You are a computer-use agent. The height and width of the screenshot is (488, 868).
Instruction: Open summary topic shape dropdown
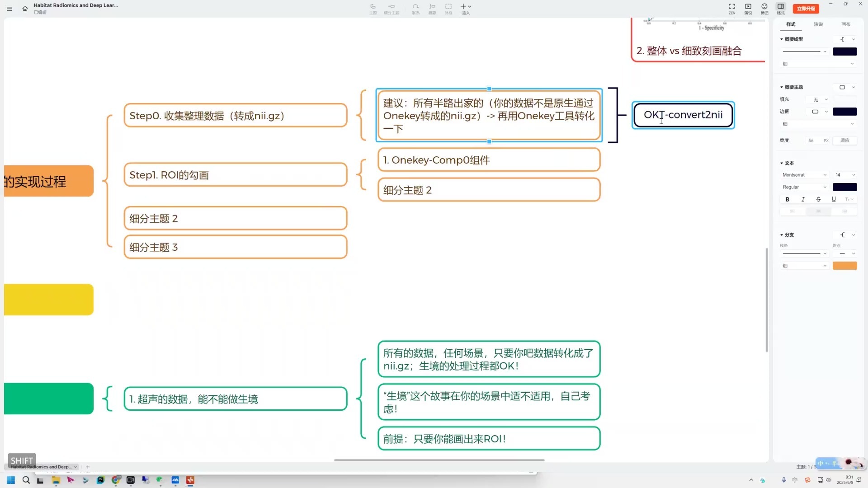(x=845, y=87)
